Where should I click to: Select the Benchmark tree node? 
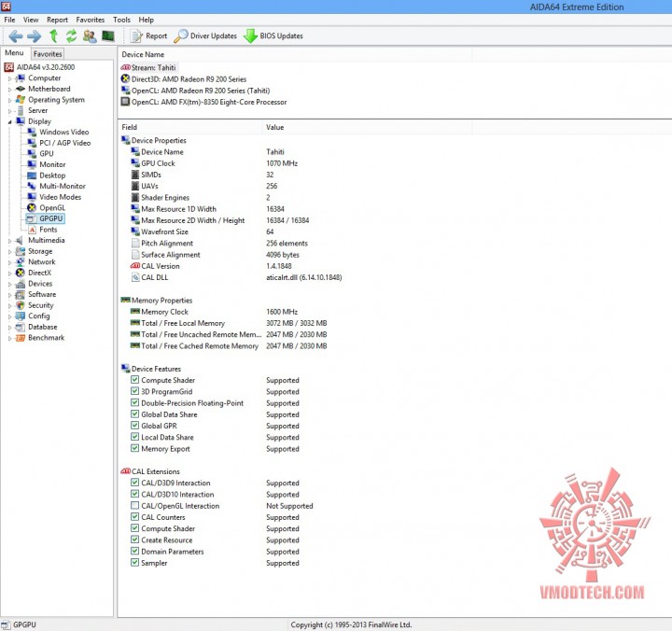46,337
